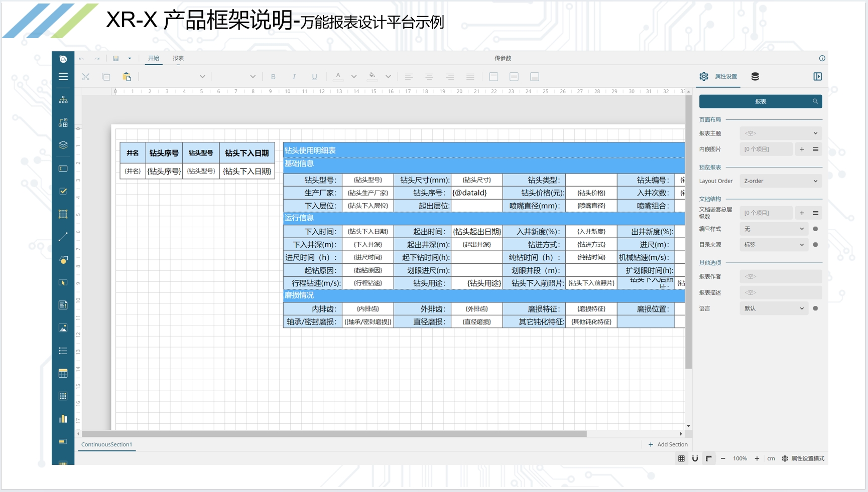Click the Undo arrow icon
This screenshot has height=492, width=868.
[81, 59]
